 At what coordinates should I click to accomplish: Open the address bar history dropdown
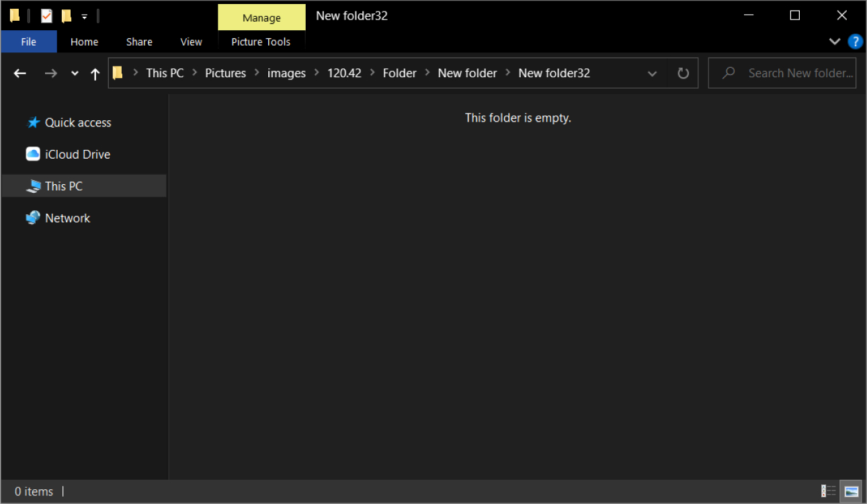[x=651, y=73]
